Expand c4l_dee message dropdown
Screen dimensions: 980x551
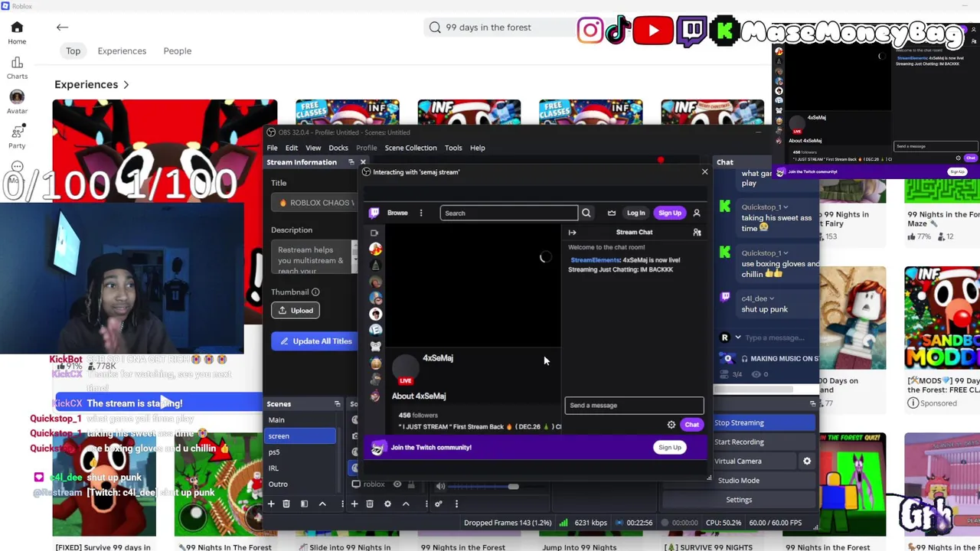click(x=771, y=298)
